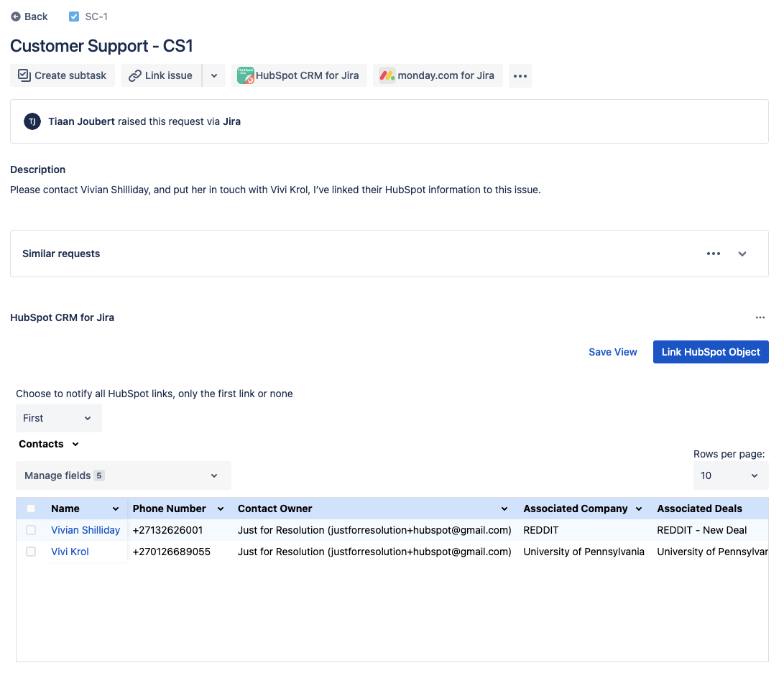
Task: Click phone number +270126689055
Action: [172, 552]
